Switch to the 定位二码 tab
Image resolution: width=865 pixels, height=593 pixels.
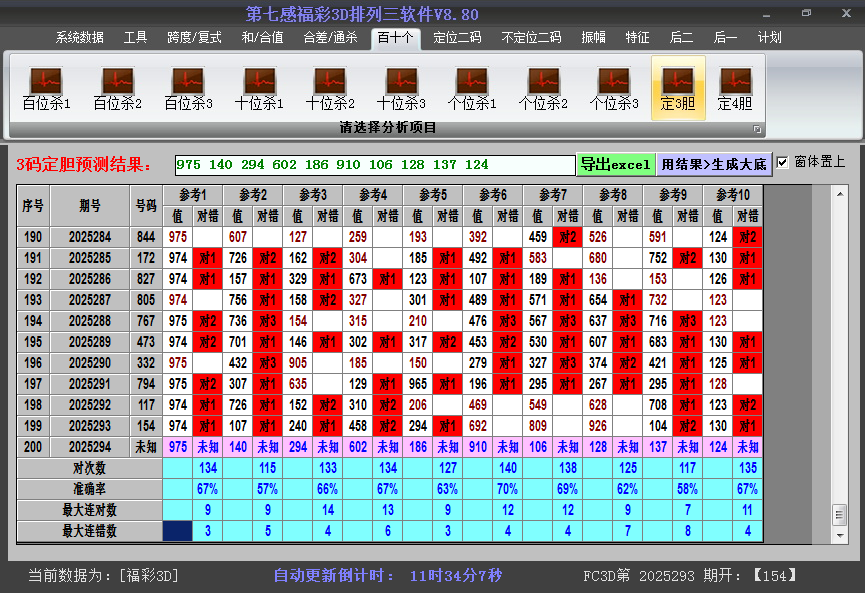point(457,38)
